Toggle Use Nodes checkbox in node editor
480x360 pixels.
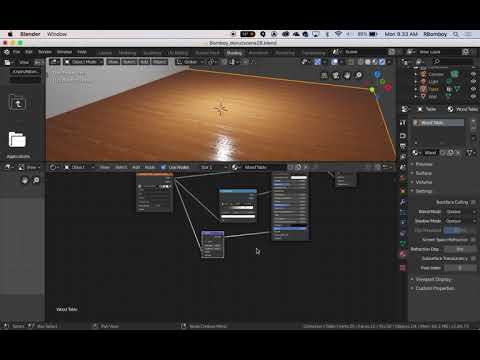(163, 167)
